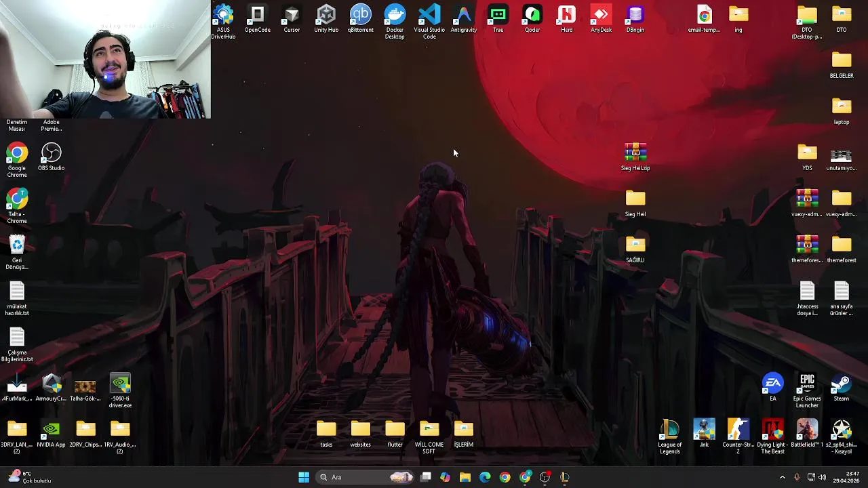Launch OpenCode from the desktop

[257, 20]
